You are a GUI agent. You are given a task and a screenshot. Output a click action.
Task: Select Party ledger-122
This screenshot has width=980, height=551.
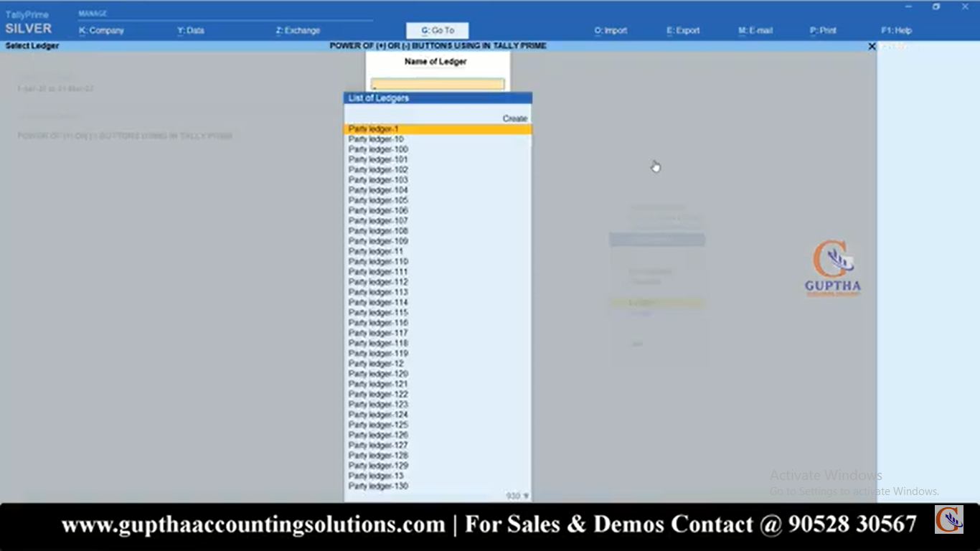438,394
